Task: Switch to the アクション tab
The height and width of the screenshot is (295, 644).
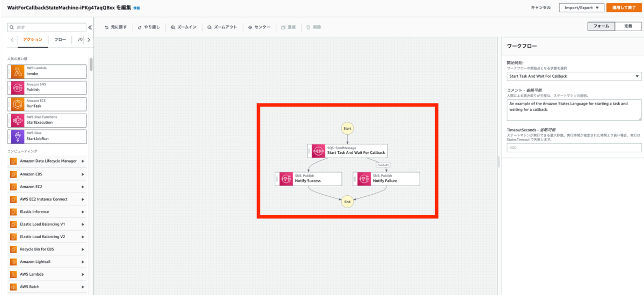Action: (x=33, y=40)
